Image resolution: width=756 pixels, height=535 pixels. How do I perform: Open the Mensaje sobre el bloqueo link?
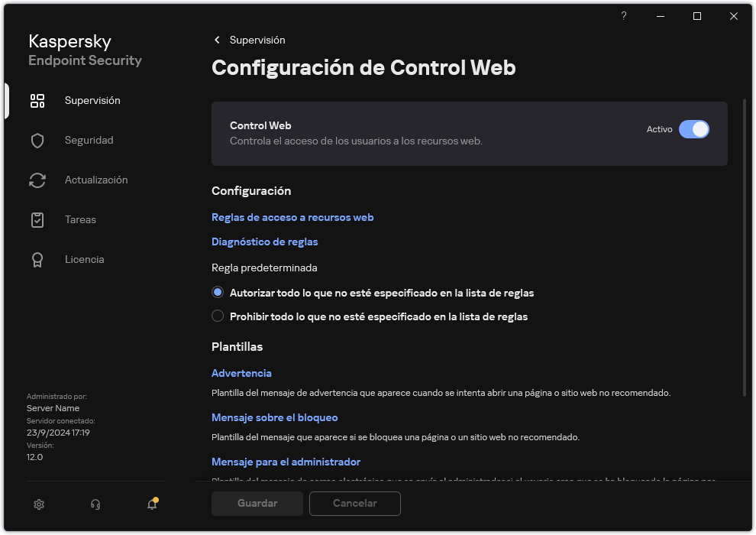tap(274, 418)
